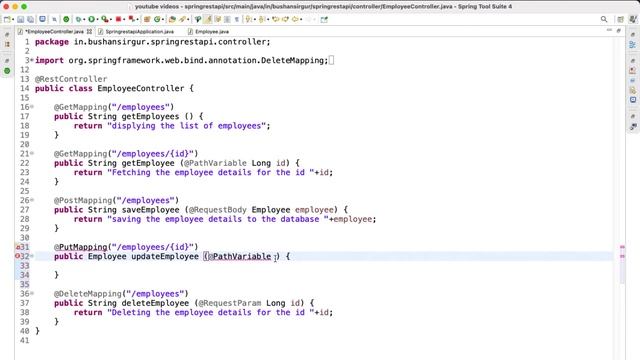
Task: Toggle Mark Occurrences highlighter button
Action: click(x=208, y=19)
